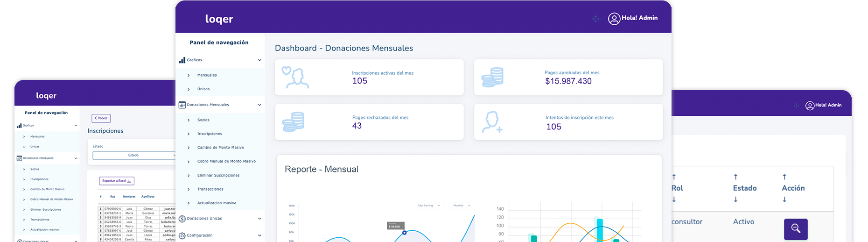Click the tallest cyan bar in the right chart
Image resolution: width=868 pixels, height=242 pixels.
[x=600, y=230]
